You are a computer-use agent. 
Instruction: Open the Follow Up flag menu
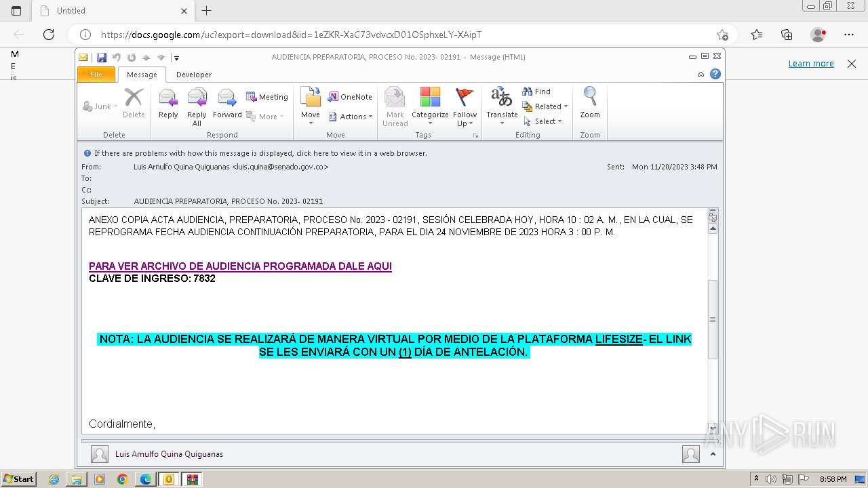click(x=465, y=107)
